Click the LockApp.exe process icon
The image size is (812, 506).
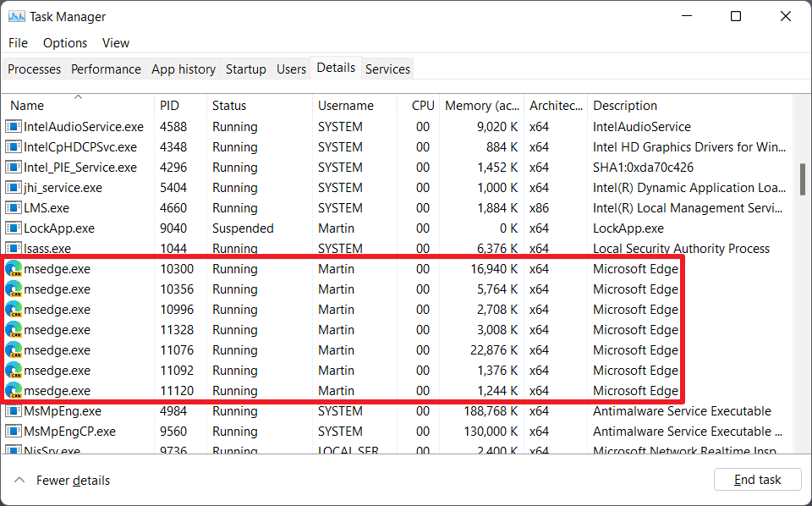point(13,228)
